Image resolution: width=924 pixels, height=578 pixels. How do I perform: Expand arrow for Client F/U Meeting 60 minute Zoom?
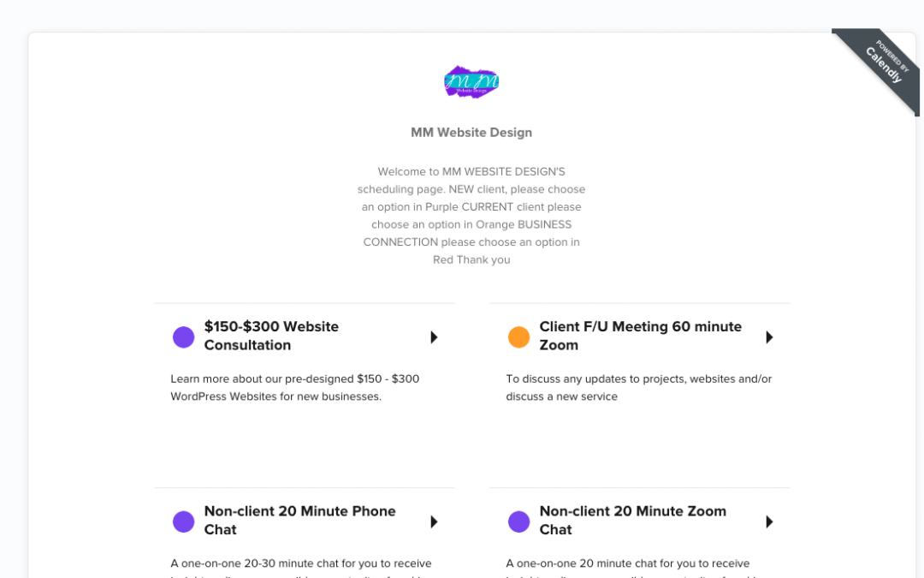tap(770, 337)
